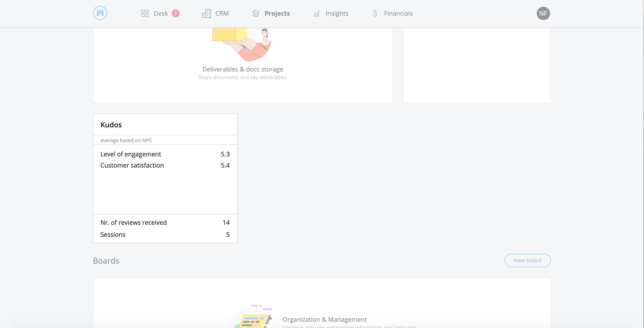Open the Desk grid icon
The height and width of the screenshot is (328, 644).
coord(145,13)
